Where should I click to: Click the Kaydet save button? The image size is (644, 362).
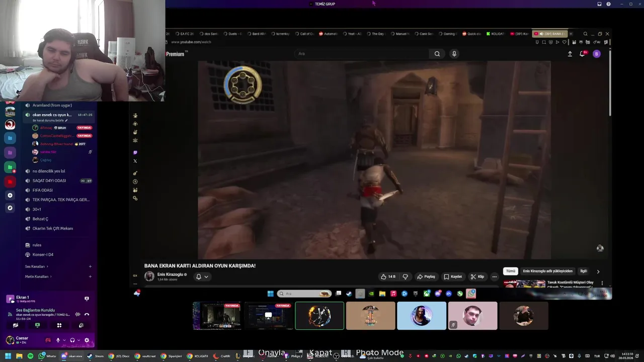click(453, 277)
